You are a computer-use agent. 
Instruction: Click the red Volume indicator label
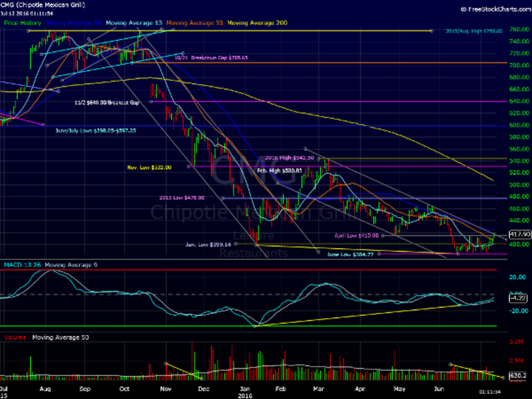click(x=15, y=337)
